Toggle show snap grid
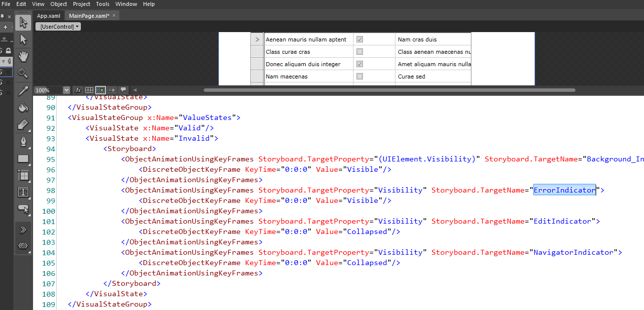644x310 pixels. point(89,90)
